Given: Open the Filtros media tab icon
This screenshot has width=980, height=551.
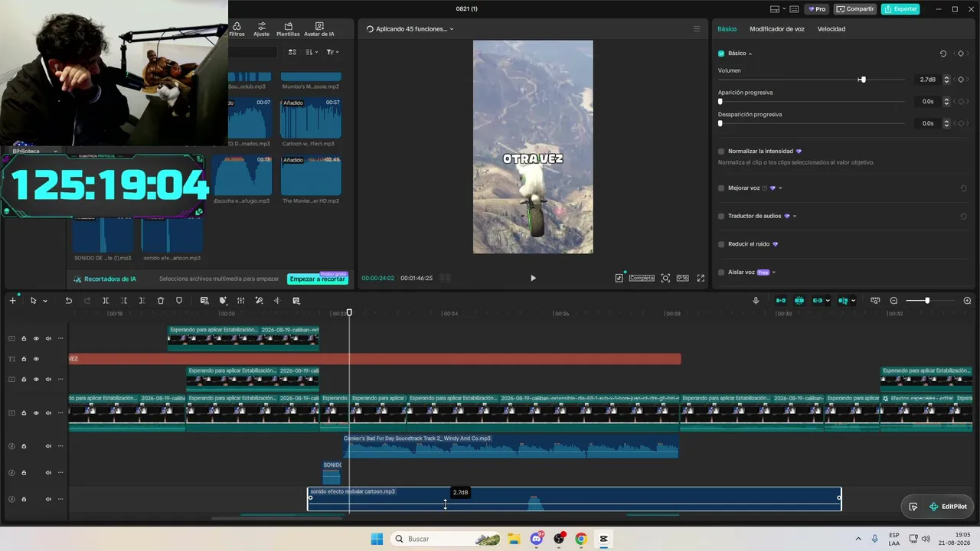Looking at the screenshot, I should click(237, 29).
